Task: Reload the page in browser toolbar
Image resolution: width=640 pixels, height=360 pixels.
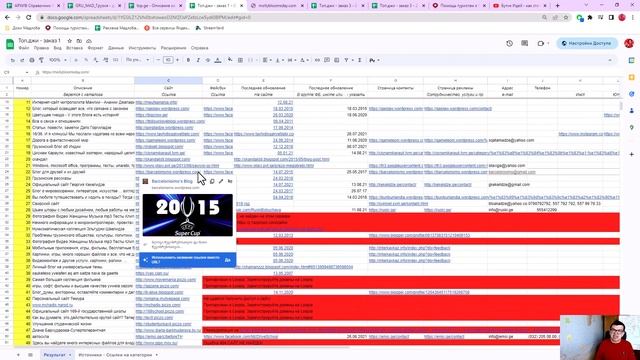Action: coord(29,18)
